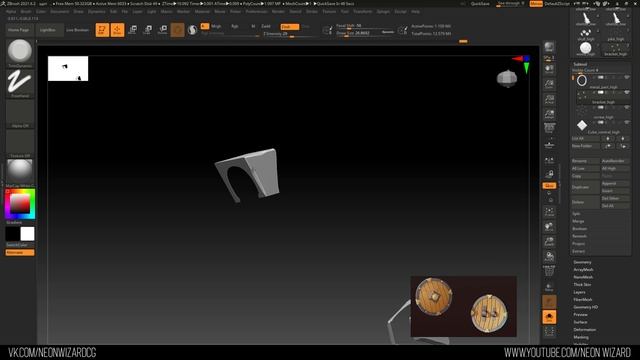Image resolution: width=640 pixels, height=360 pixels.
Task: Enable the Mrgb mode
Action: coord(216,26)
